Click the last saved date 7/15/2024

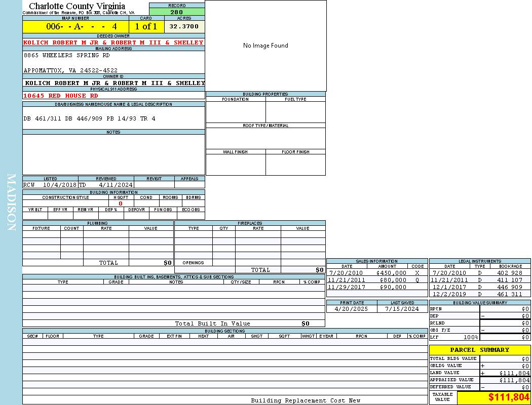[x=402, y=309]
